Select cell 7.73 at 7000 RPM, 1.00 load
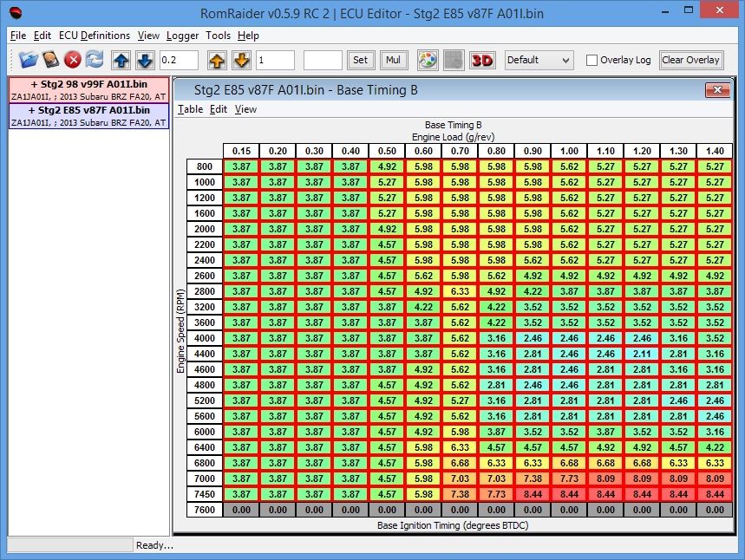The width and height of the screenshot is (745, 560). tap(569, 479)
